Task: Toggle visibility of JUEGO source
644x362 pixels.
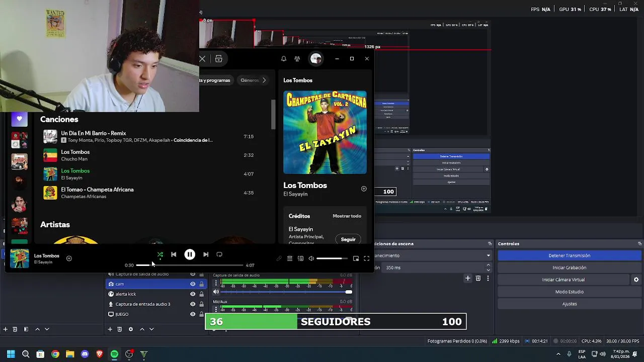Action: click(x=193, y=314)
